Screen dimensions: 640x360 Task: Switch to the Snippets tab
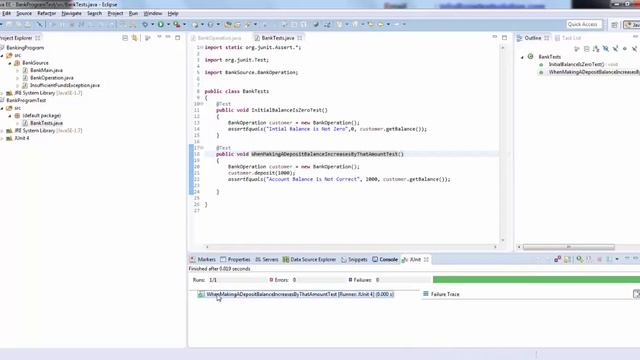[354, 260]
